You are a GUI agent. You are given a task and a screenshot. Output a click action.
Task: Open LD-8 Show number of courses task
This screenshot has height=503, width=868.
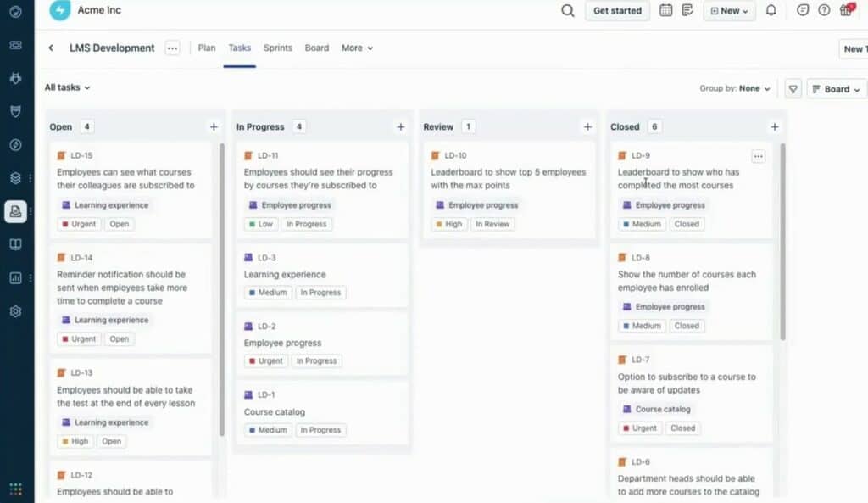point(687,281)
